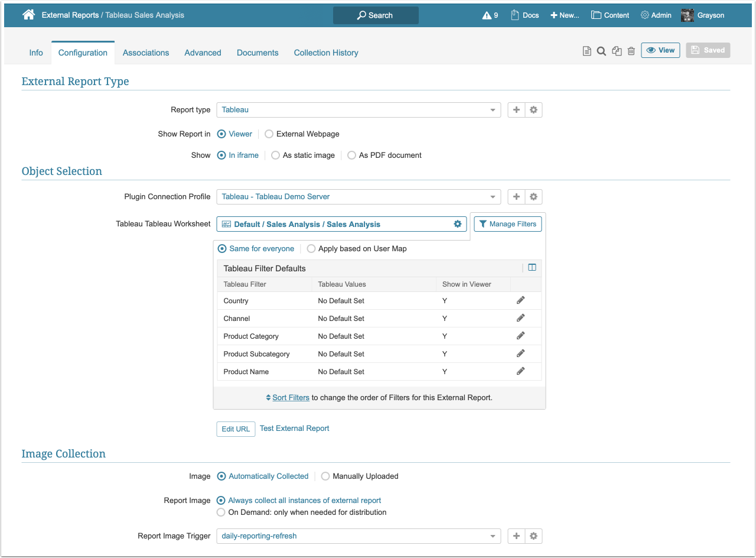Click the duplicate report icon
Image resolution: width=756 pixels, height=558 pixels.
pyautogui.click(x=617, y=51)
